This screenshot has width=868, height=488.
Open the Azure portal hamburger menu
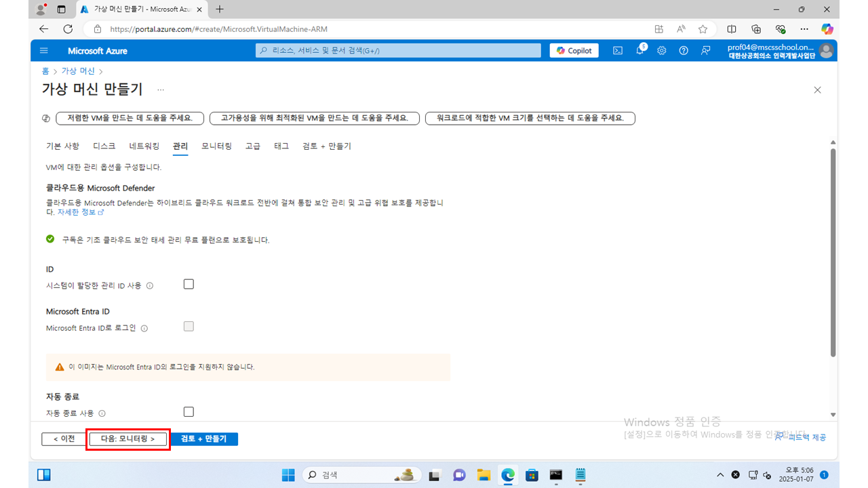tap(44, 51)
